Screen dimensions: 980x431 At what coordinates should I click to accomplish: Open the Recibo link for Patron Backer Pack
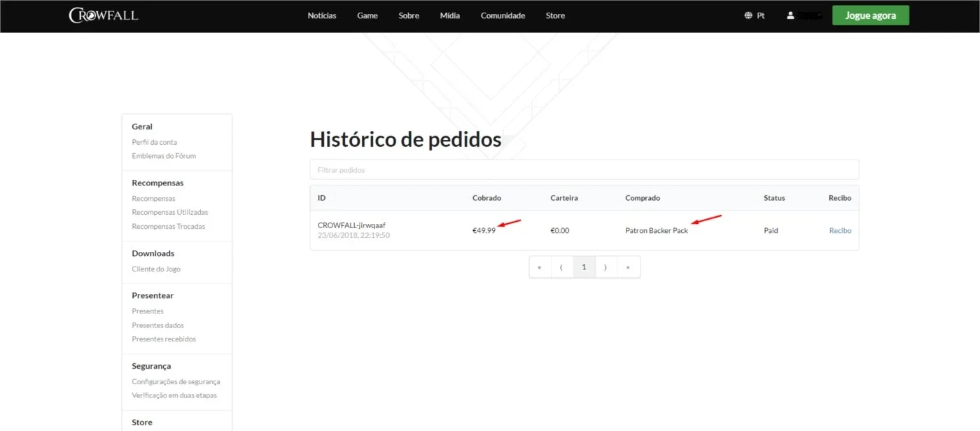[x=840, y=230]
